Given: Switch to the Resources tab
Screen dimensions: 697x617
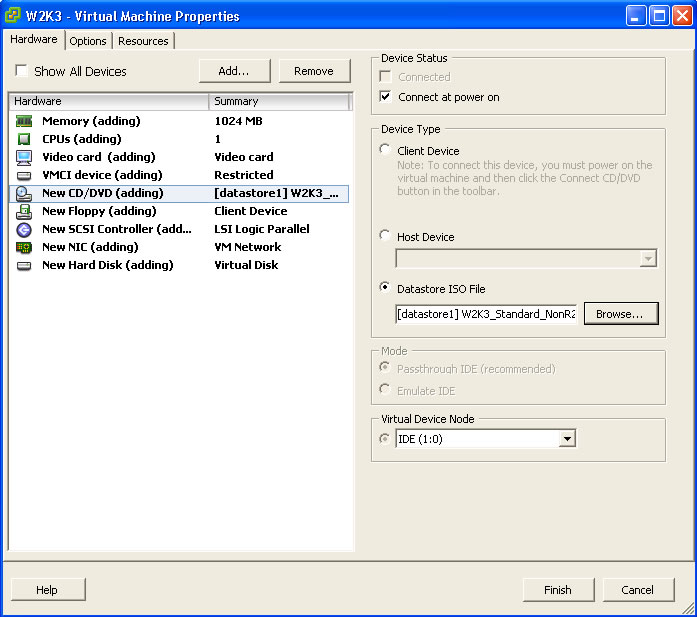Looking at the screenshot, I should point(143,41).
